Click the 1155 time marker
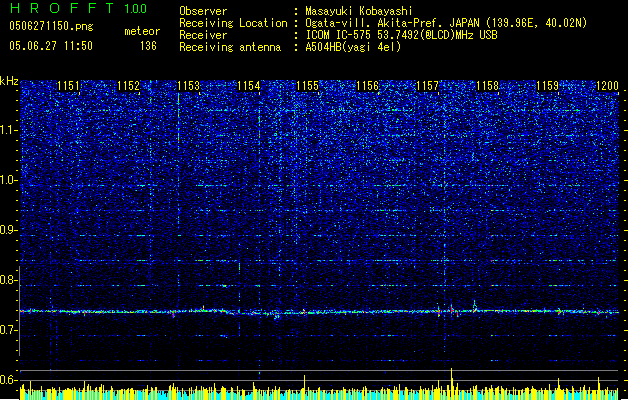The height and width of the screenshot is (400, 629). coord(307,85)
